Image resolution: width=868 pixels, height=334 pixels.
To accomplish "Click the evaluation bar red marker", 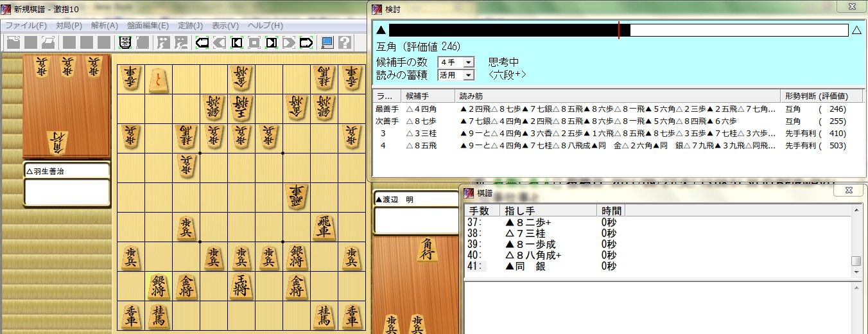I will point(619,30).
